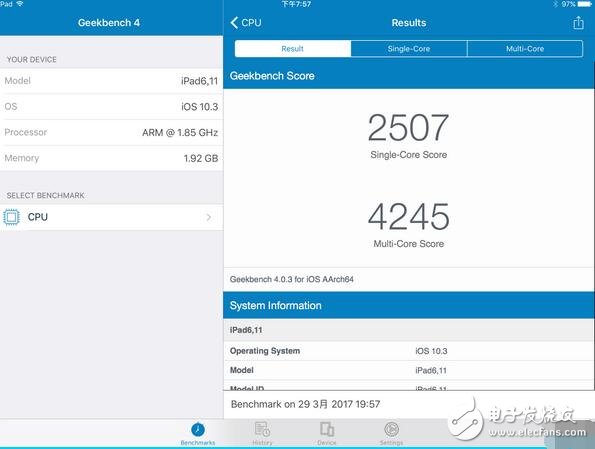The image size is (595, 449).
Task: Tap the multi-core score 4245
Action: 409,217
